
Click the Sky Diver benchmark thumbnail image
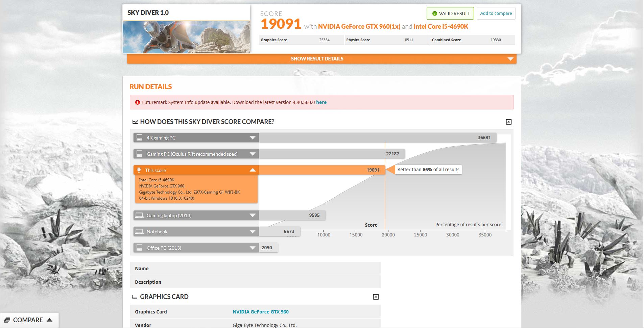pos(186,37)
